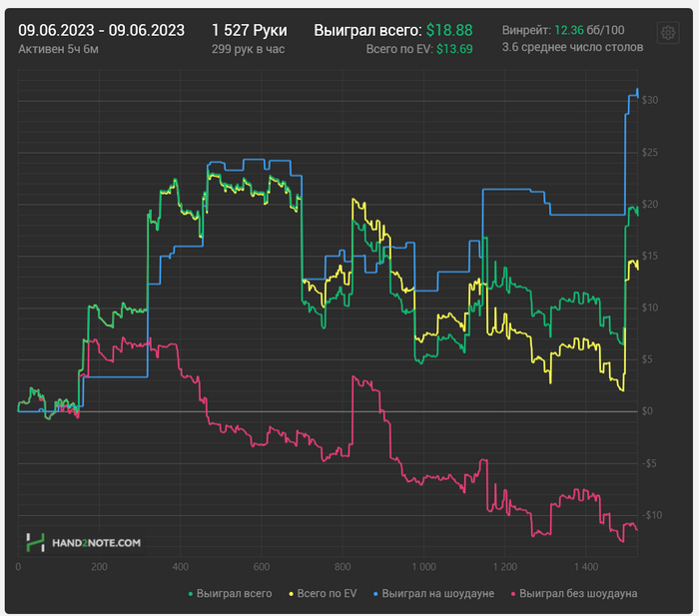Click the 800 x-axis label
Viewport: 699px width, 616px height.
click(x=343, y=567)
